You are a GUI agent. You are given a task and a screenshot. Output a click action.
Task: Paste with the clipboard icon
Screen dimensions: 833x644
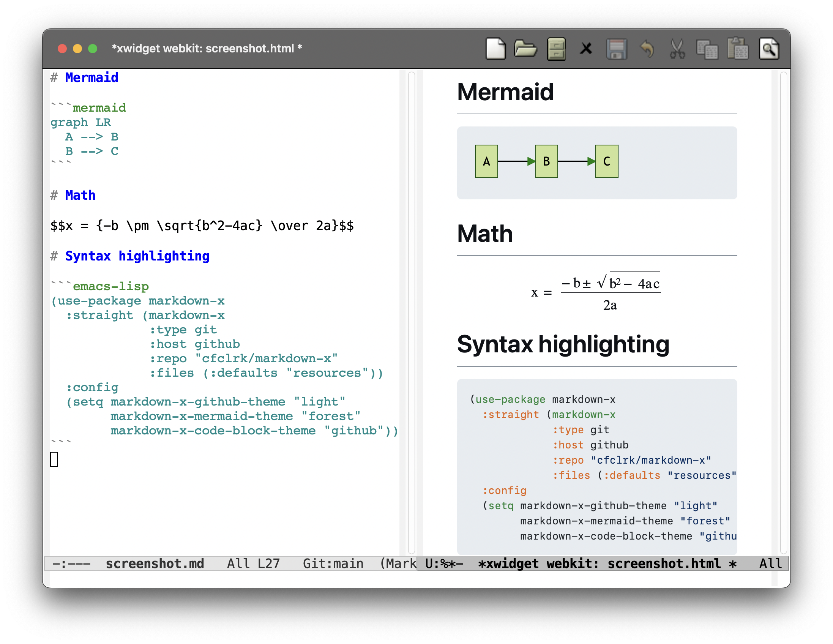pyautogui.click(x=738, y=49)
